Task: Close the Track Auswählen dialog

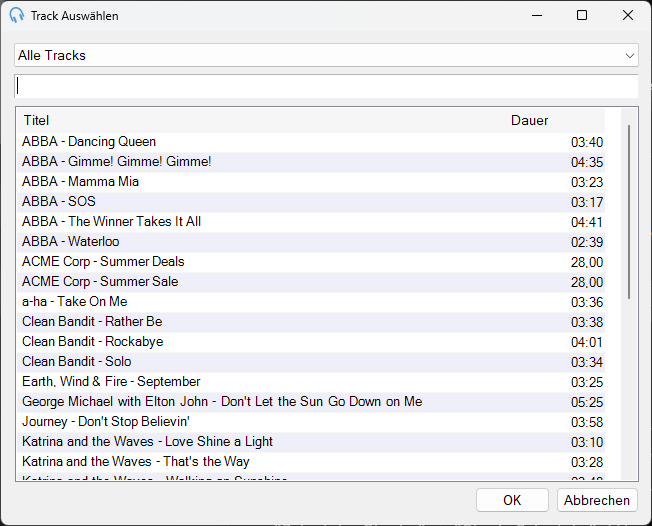Action: (627, 15)
